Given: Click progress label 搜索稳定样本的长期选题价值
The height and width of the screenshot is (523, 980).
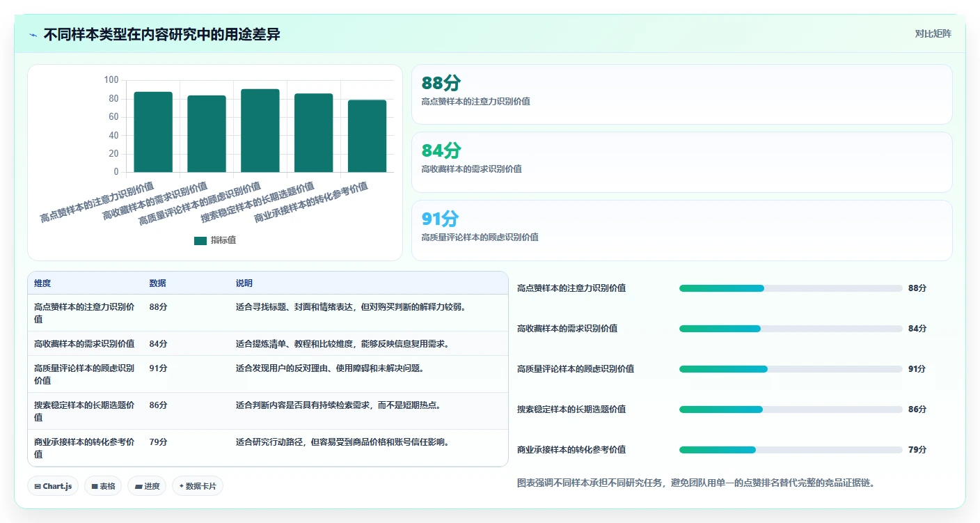Looking at the screenshot, I should pos(571,409).
